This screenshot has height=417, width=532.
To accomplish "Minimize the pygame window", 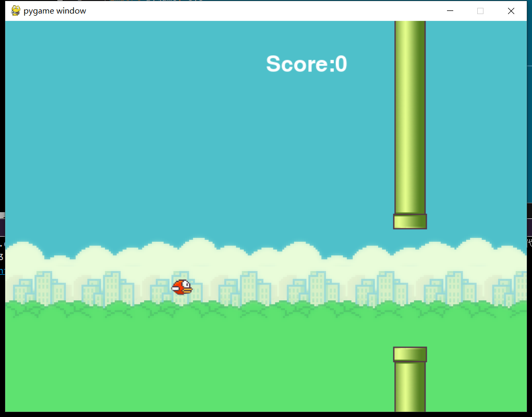I will pos(450,11).
